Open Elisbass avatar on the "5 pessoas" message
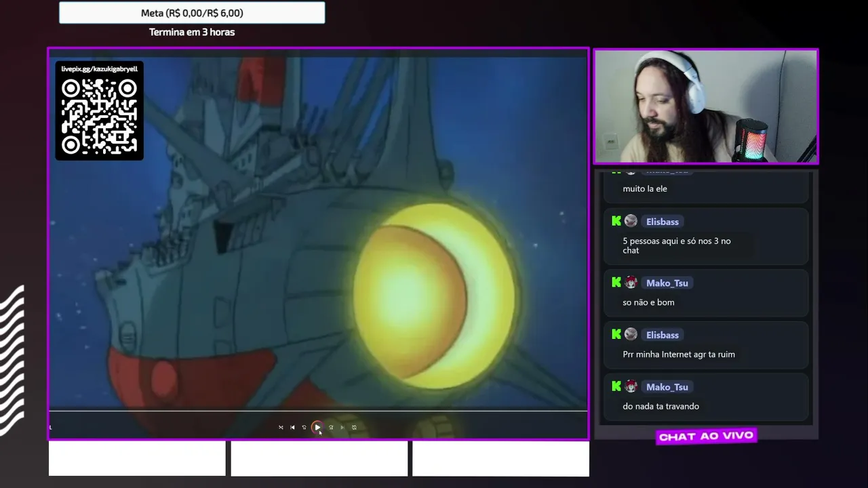868x488 pixels. coord(631,221)
